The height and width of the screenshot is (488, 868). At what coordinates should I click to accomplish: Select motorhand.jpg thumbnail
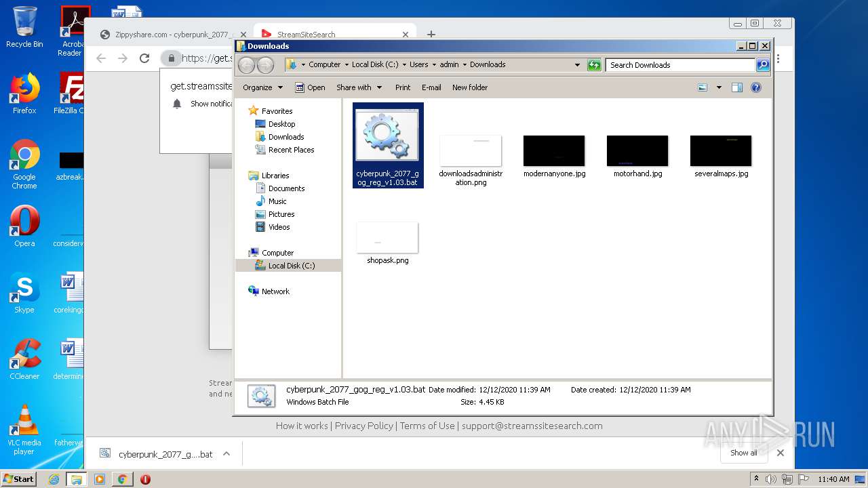[x=637, y=156]
